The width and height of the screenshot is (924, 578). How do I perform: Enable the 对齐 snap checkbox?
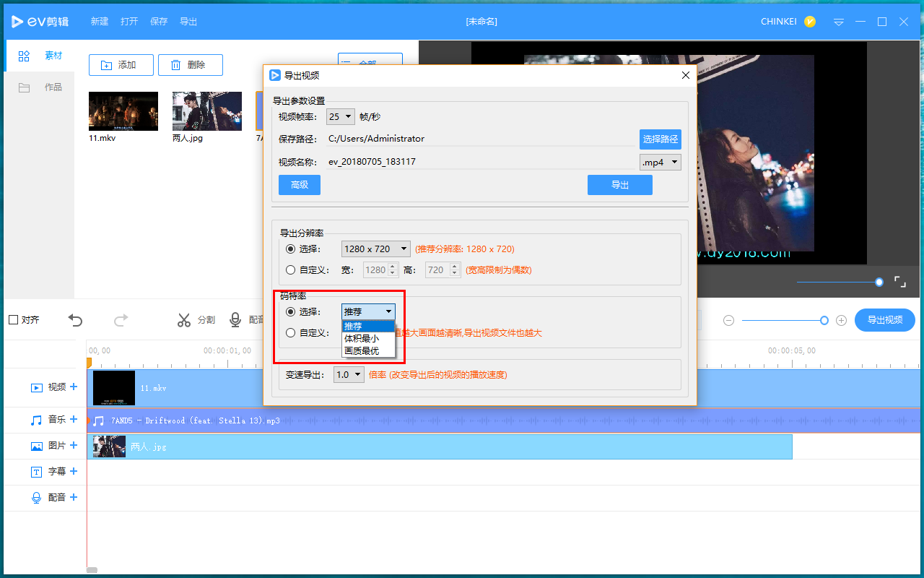pos(13,320)
